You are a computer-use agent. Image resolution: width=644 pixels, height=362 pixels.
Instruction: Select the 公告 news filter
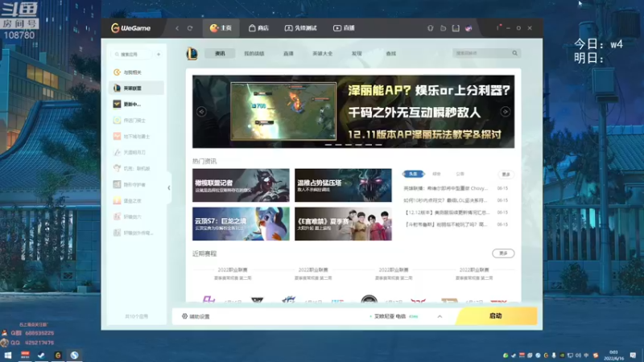click(x=460, y=174)
